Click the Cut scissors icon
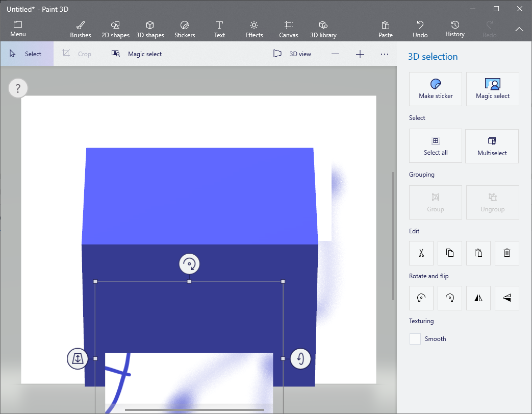Image resolution: width=532 pixels, height=414 pixels. point(421,253)
